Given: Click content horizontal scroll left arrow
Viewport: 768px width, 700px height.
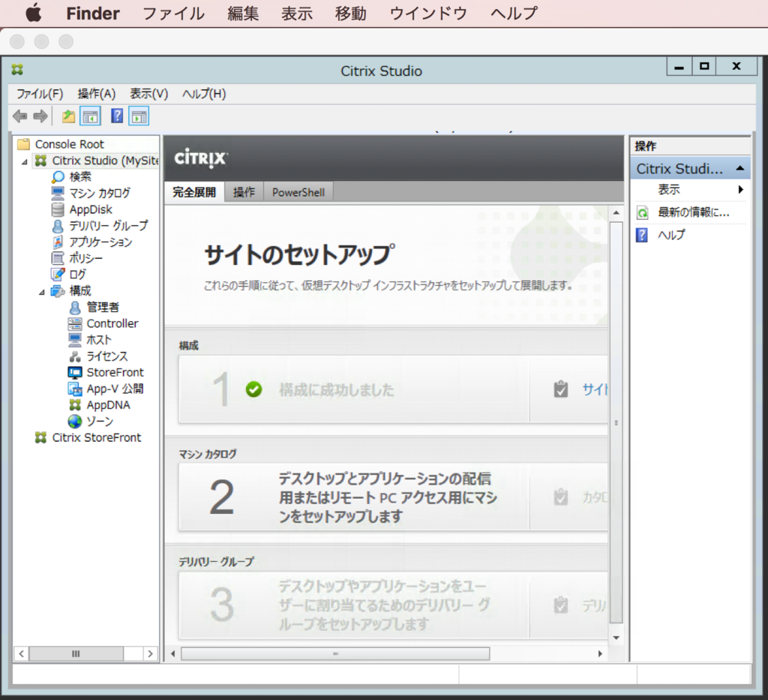Looking at the screenshot, I should coord(173,653).
